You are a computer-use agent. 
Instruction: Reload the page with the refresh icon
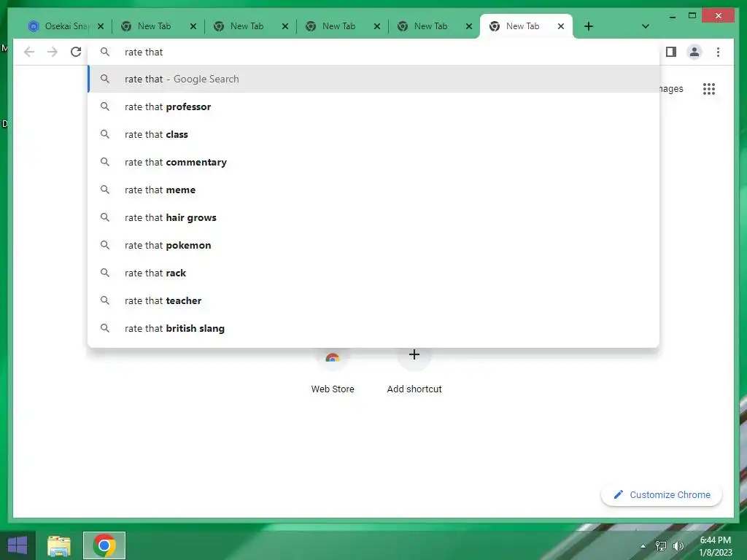[76, 52]
